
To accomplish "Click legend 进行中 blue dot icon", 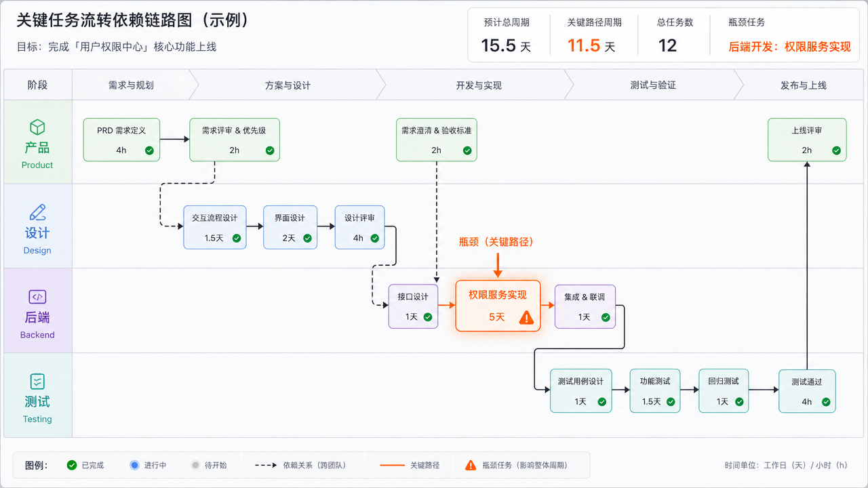I will (x=134, y=465).
